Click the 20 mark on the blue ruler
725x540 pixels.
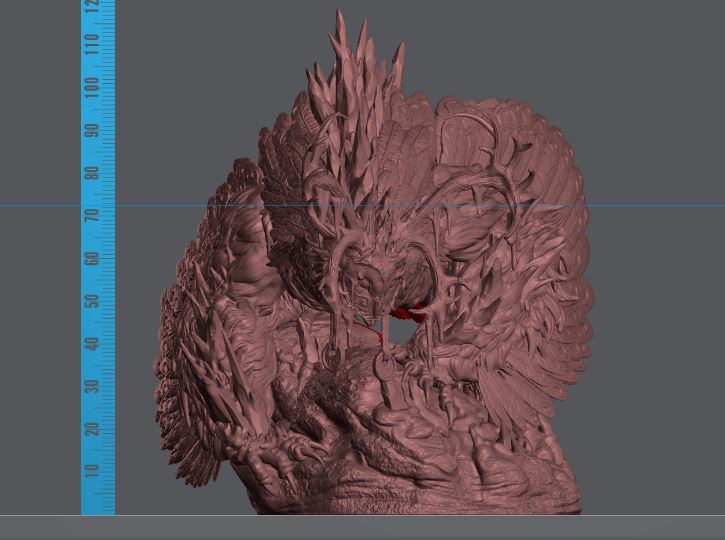click(x=92, y=429)
